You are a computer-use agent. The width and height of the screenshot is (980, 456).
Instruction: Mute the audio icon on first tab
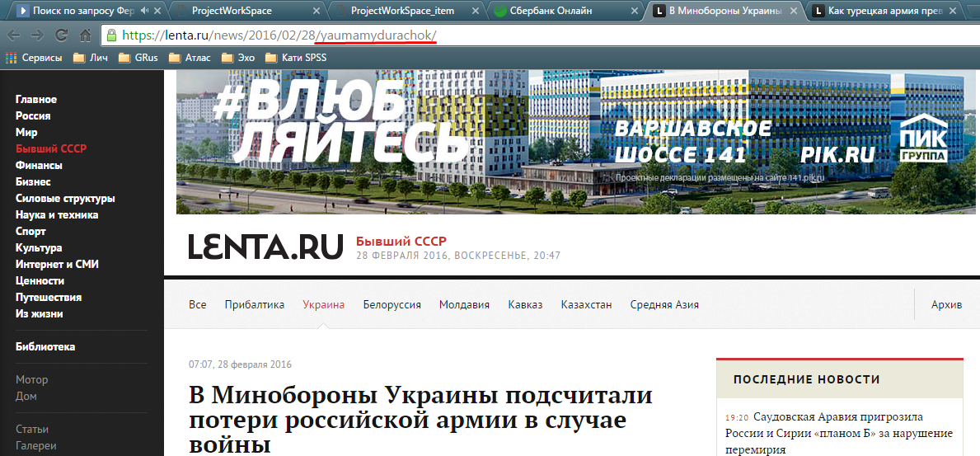pos(145,11)
